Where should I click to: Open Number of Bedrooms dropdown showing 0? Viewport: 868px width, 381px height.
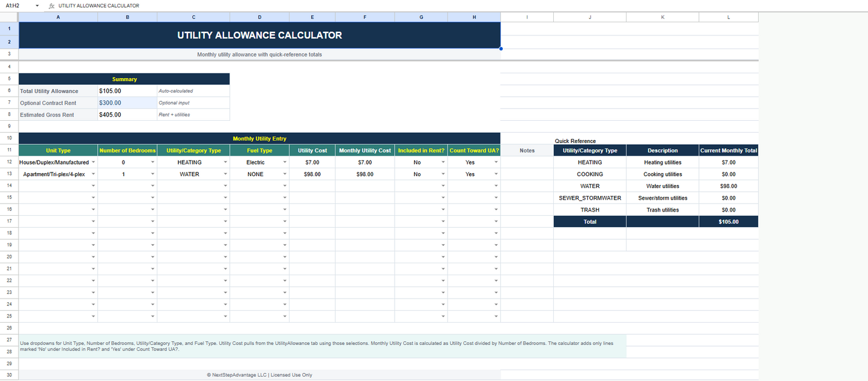coord(153,162)
